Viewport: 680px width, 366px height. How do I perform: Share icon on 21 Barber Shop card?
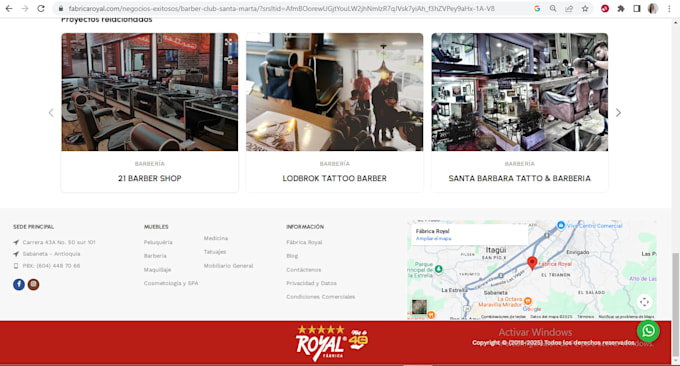pyautogui.click(x=229, y=60)
